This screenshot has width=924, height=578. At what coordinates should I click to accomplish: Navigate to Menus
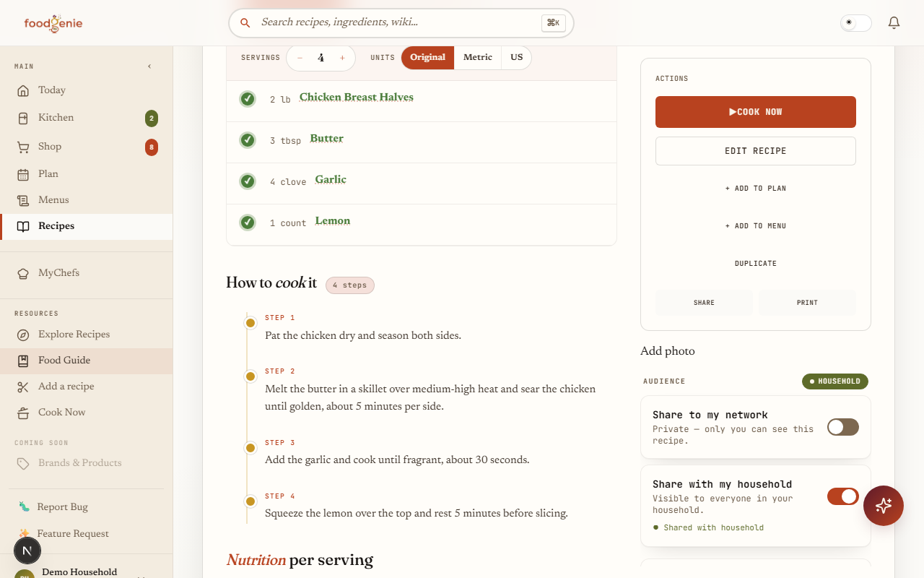[x=86, y=200]
